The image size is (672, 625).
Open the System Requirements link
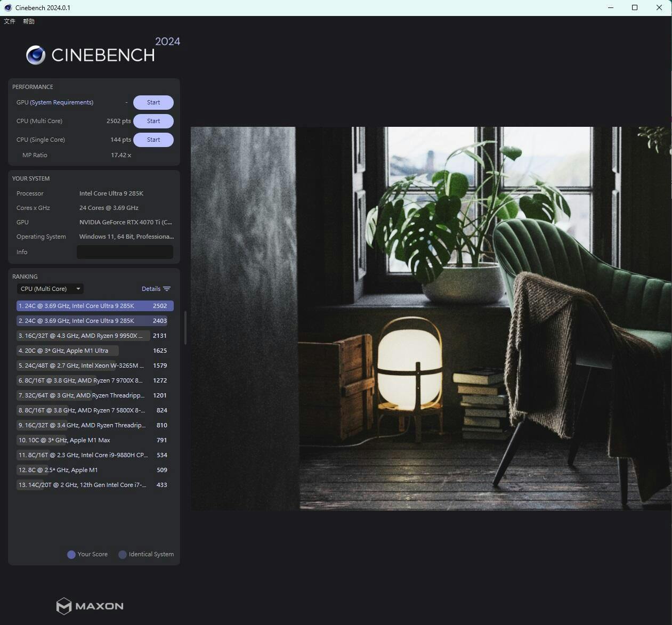(62, 102)
